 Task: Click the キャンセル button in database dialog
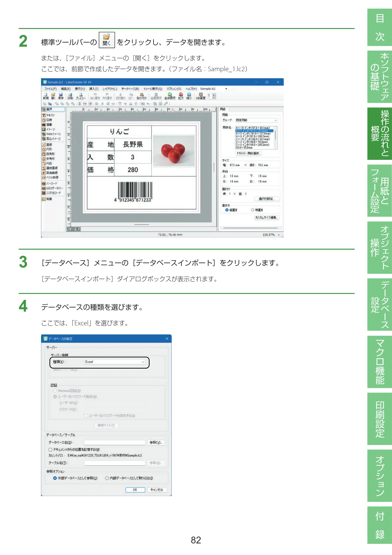pos(157,490)
